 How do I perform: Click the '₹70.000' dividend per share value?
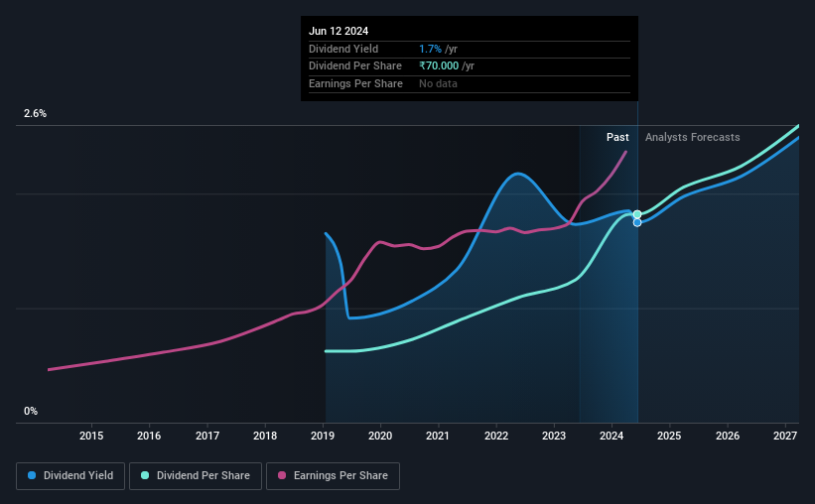click(x=439, y=66)
